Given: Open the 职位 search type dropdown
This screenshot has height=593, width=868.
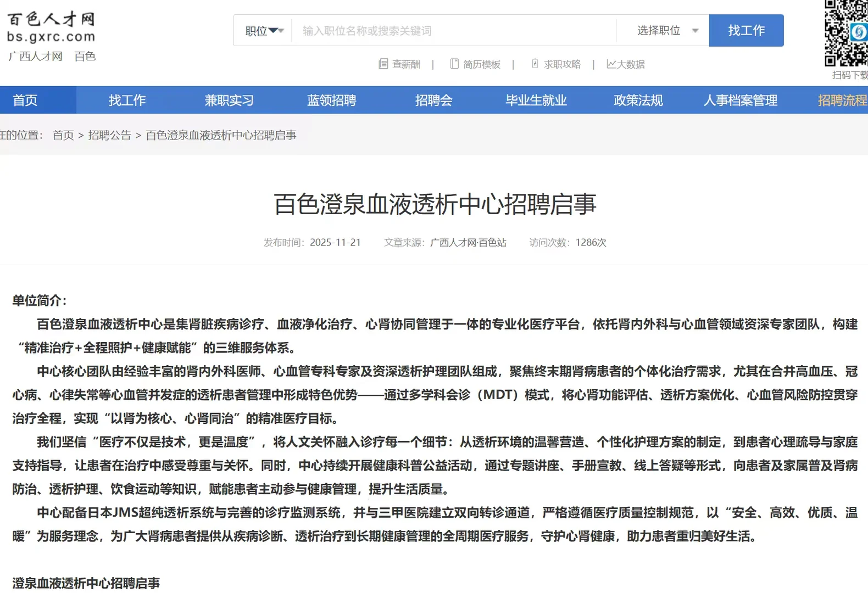Looking at the screenshot, I should 264,31.
